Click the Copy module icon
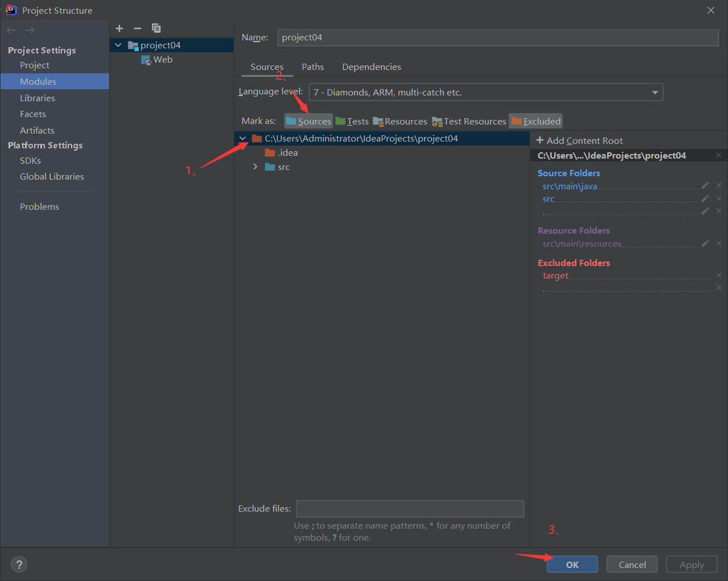Viewport: 728px width, 581px height. [156, 28]
